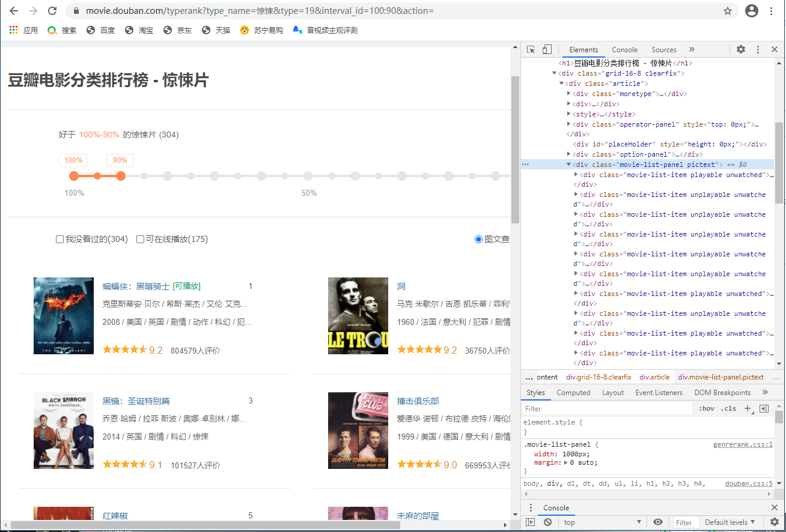This screenshot has width=786, height=532.
Task: Open DevTools settings gear
Action: tap(741, 49)
